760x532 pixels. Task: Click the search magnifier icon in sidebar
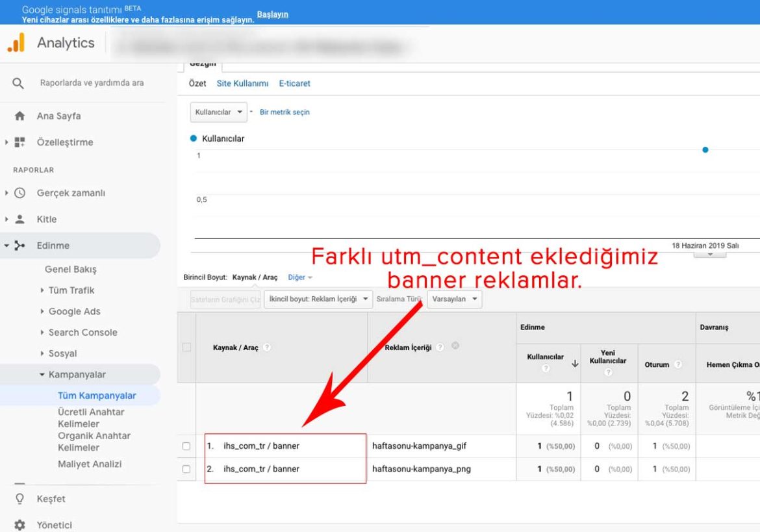pos(18,83)
